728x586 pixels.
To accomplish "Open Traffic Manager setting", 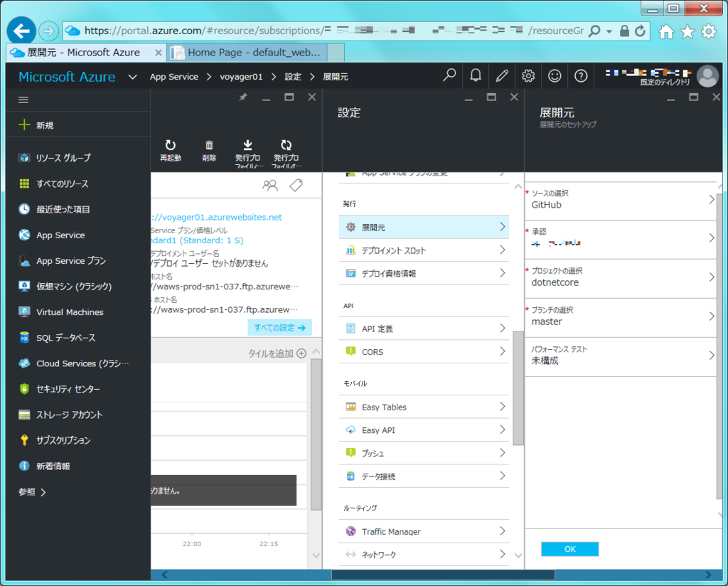I will pos(424,531).
